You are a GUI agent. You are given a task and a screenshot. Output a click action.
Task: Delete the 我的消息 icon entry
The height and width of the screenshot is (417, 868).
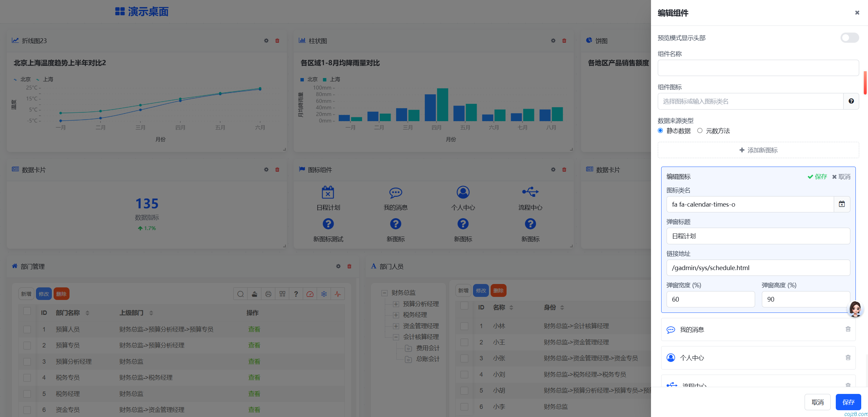[x=848, y=329]
